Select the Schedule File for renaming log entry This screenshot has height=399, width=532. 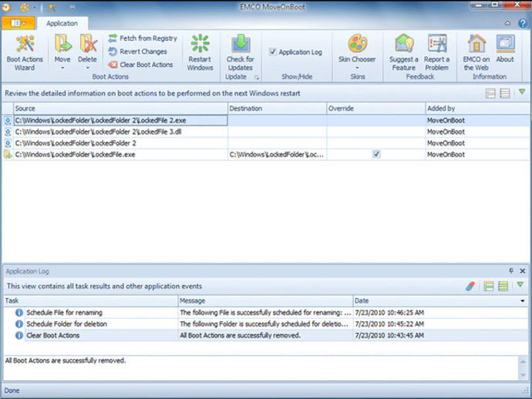(x=266, y=312)
